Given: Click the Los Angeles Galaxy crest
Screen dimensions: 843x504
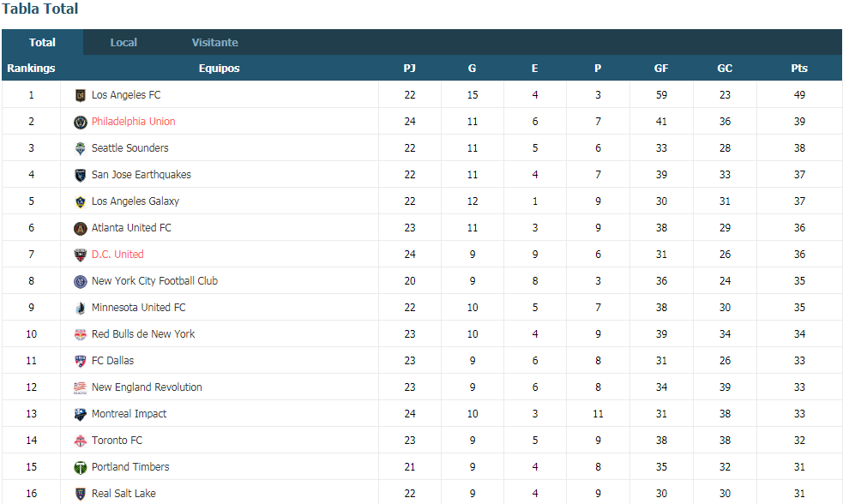Looking at the screenshot, I should [x=80, y=202].
